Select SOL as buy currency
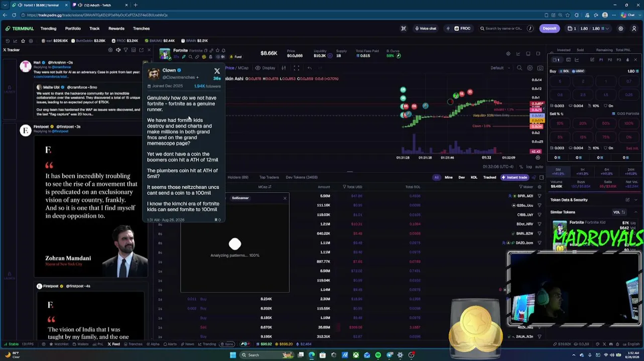The image size is (644, 361). click(x=565, y=71)
